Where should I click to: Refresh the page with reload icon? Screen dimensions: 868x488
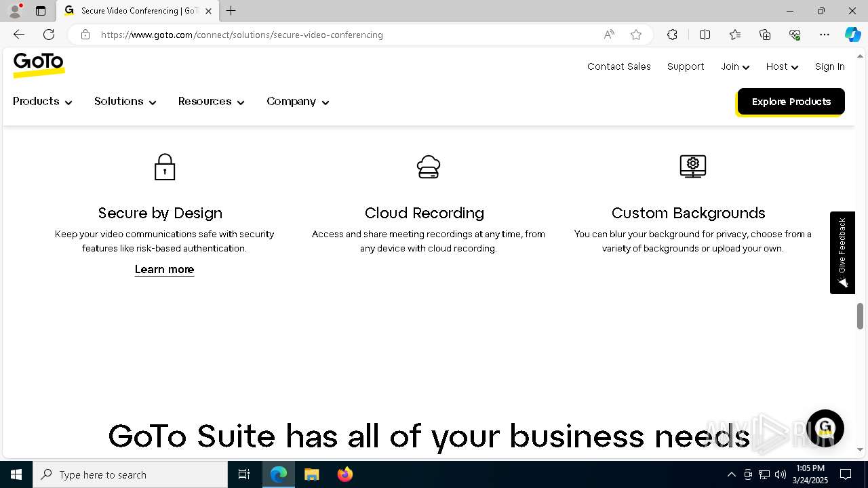click(49, 35)
